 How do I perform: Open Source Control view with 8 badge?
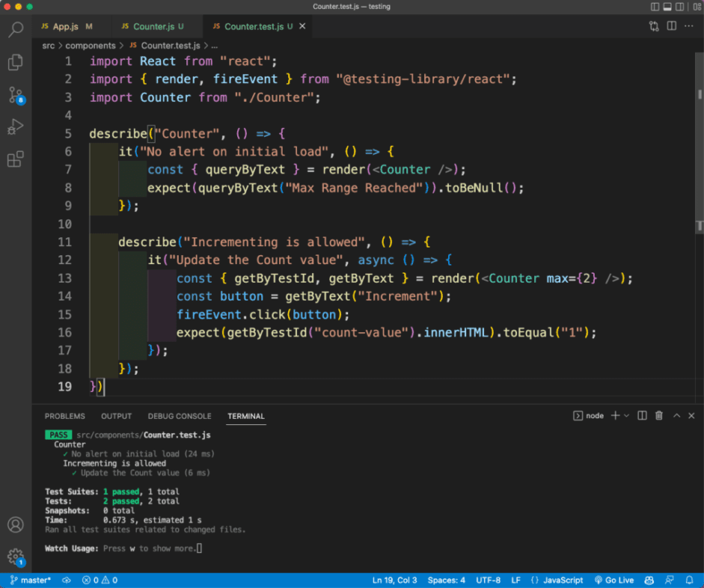point(16,95)
